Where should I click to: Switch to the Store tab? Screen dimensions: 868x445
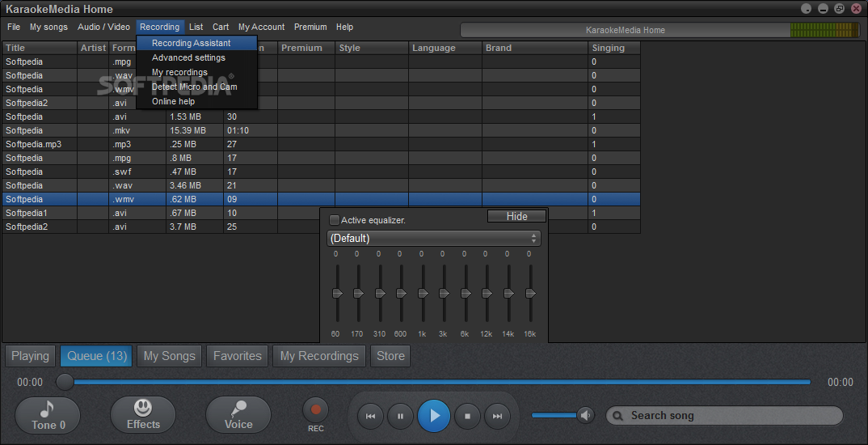(390, 356)
